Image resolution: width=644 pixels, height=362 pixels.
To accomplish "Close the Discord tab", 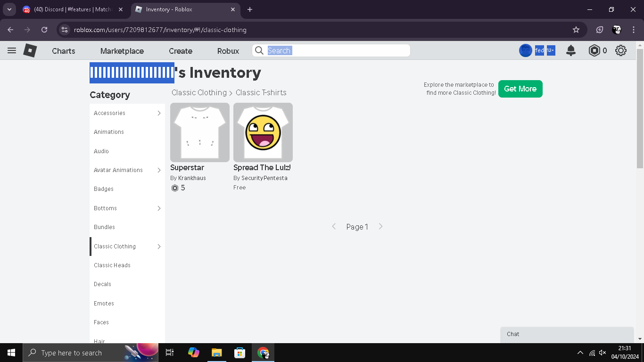I will [x=120, y=9].
